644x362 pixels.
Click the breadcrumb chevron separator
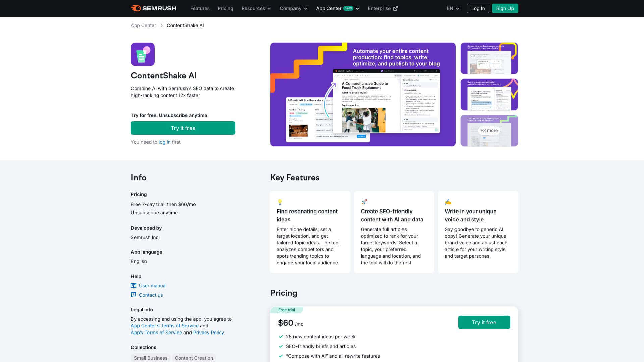[x=161, y=25]
